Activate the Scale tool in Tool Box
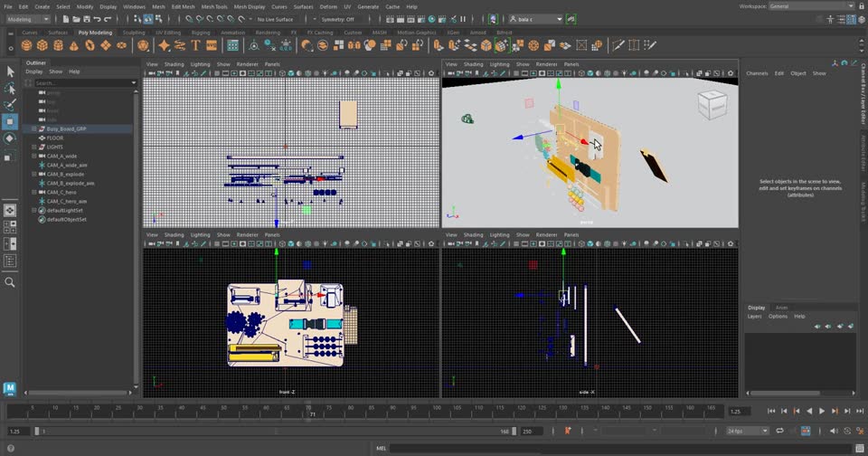The width and height of the screenshot is (868, 456). (x=10, y=157)
